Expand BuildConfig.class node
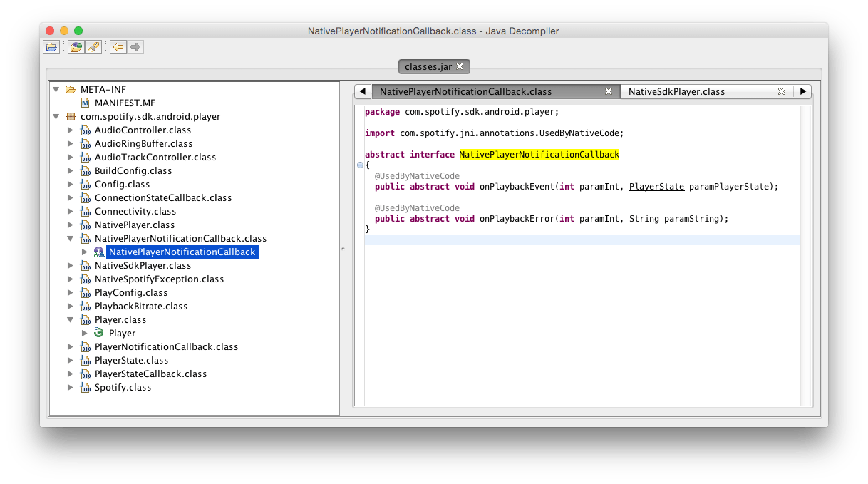 [71, 171]
